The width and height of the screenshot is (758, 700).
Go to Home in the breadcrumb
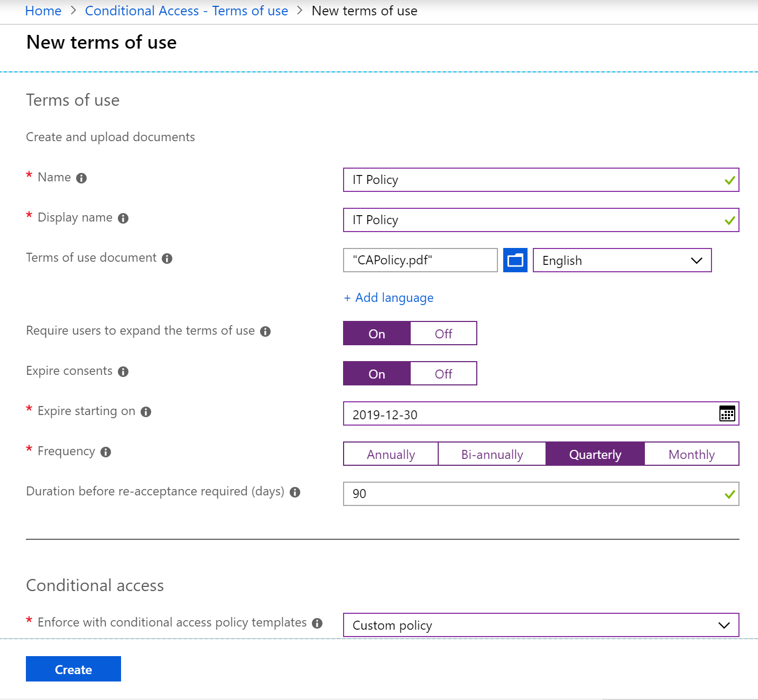point(43,11)
